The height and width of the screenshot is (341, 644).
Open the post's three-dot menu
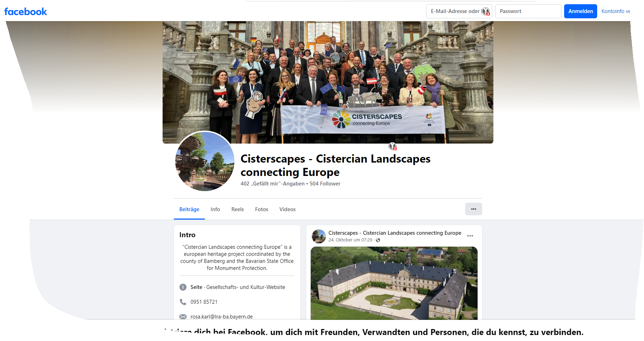click(x=470, y=236)
